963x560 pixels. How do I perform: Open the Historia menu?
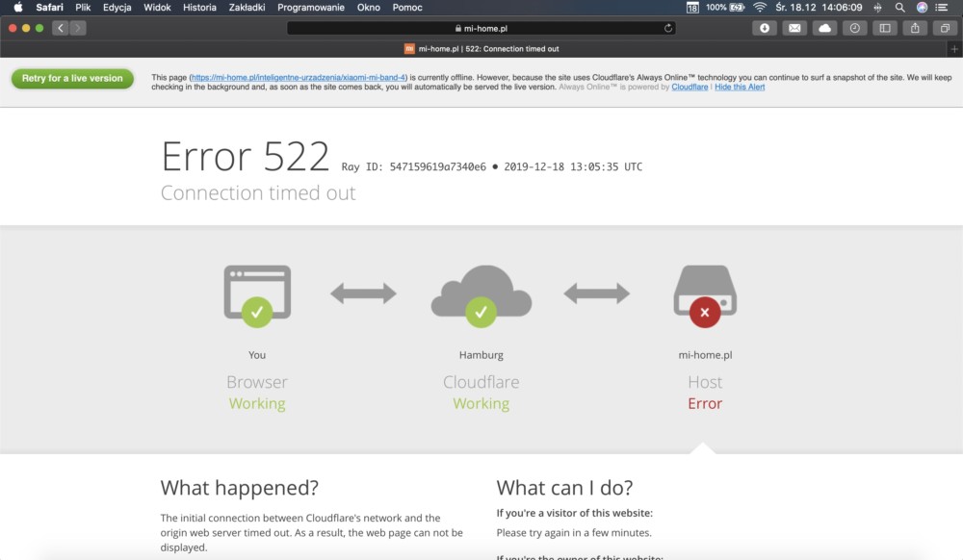pyautogui.click(x=199, y=8)
